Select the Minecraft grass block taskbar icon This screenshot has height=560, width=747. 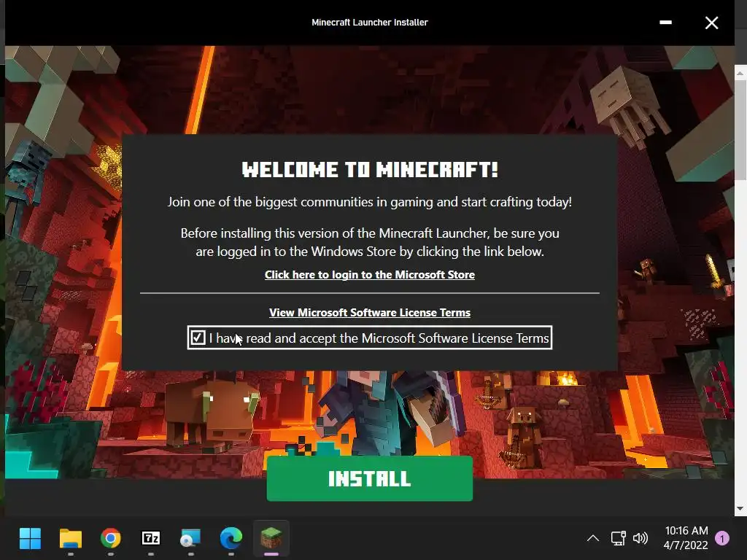point(271,538)
